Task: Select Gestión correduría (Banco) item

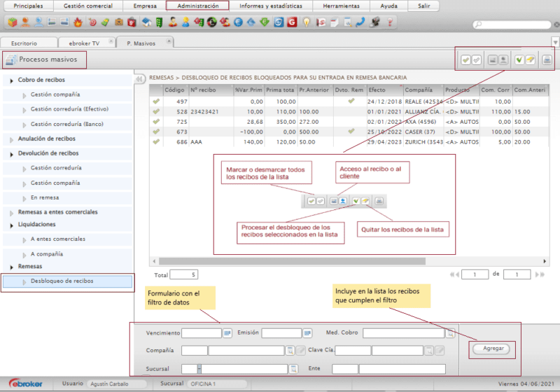Action: (x=66, y=124)
